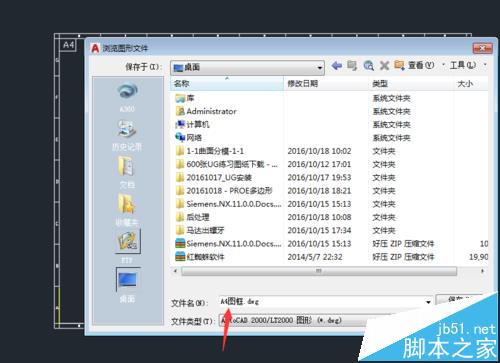Click the file name input field A4图框.dwg
500x363 pixels.
325,302
